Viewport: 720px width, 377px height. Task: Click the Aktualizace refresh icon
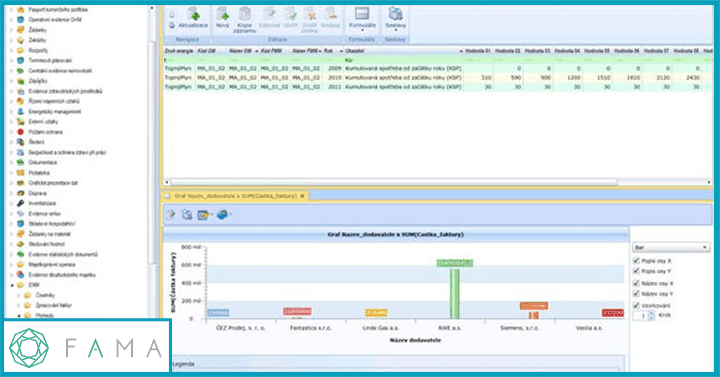coord(194,14)
